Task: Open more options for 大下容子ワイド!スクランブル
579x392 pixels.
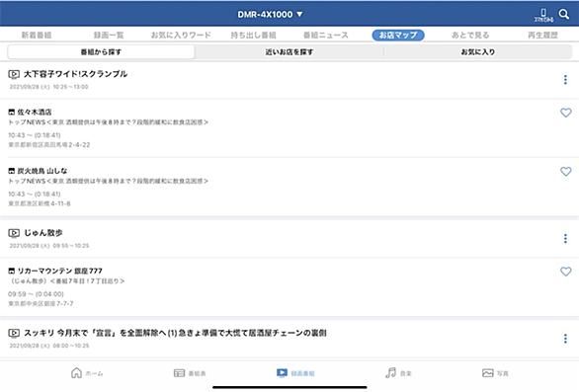Action: coord(565,79)
